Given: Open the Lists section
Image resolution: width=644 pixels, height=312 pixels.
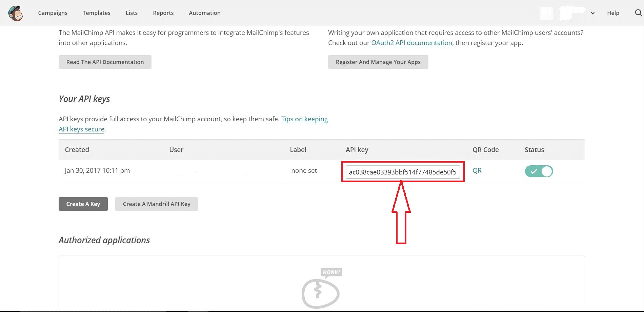Looking at the screenshot, I should pos(132,13).
